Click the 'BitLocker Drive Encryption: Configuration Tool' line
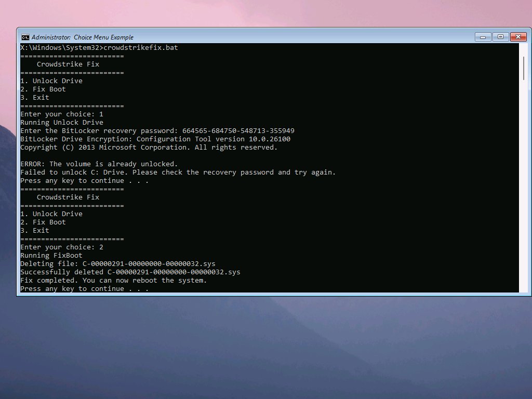The height and width of the screenshot is (399, 532). (155, 139)
